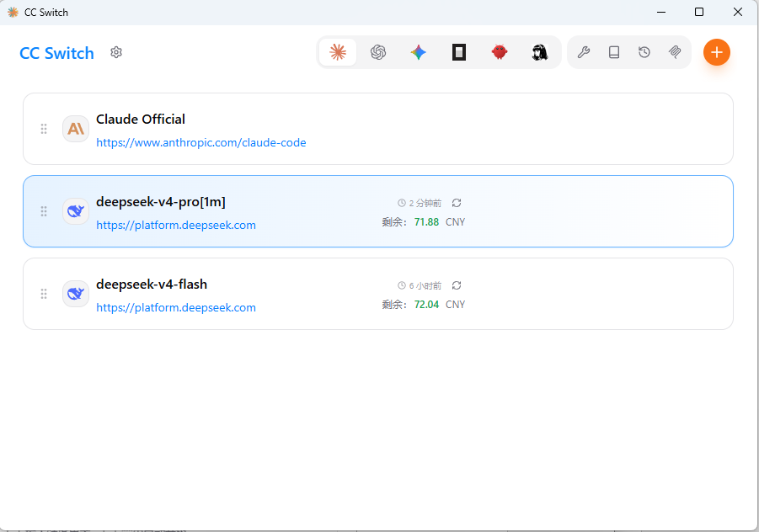The height and width of the screenshot is (532, 759).
Task: Click DeepSeek whale logo on deepseek-v4-flash
Action: (x=76, y=294)
